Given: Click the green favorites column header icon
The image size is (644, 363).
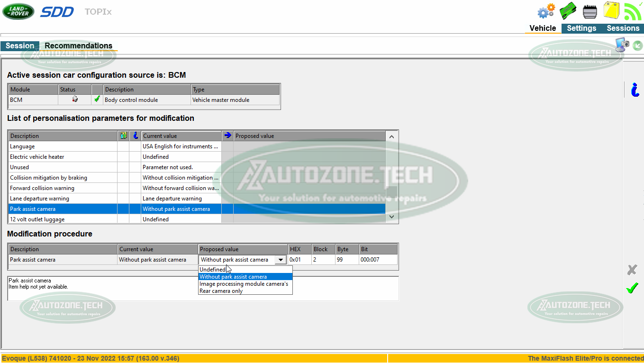Looking at the screenshot, I should (124, 136).
